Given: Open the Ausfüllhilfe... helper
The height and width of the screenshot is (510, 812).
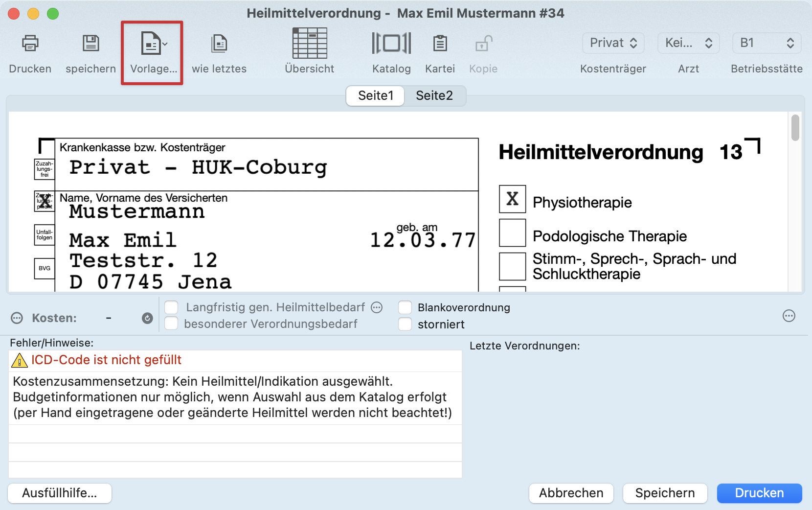Looking at the screenshot, I should coord(60,493).
